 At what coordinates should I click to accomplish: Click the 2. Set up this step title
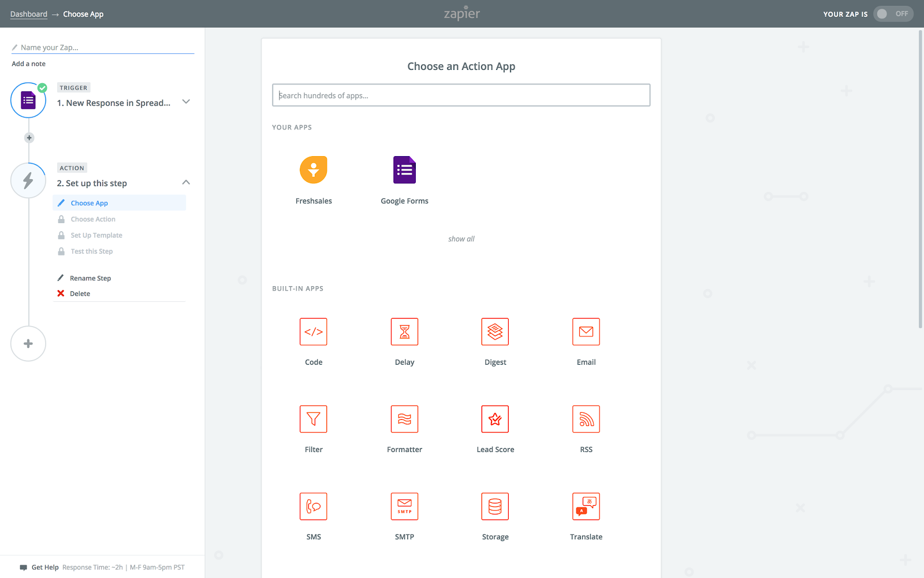[92, 183]
